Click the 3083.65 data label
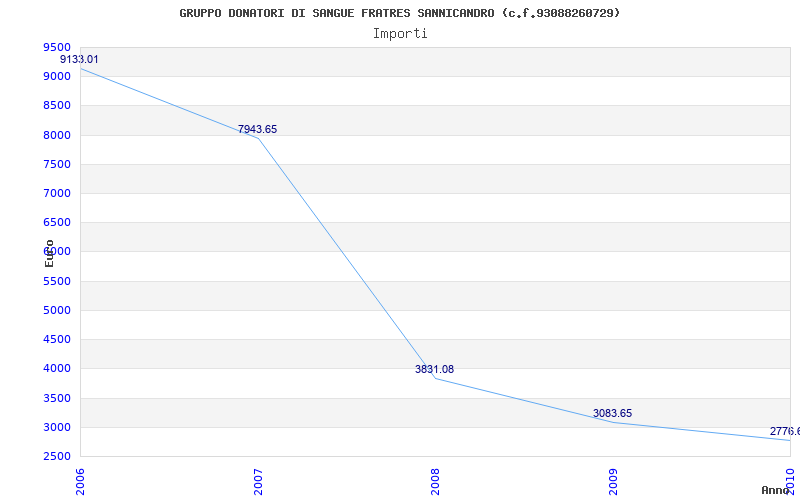This screenshot has width=800, height=500. tap(612, 413)
